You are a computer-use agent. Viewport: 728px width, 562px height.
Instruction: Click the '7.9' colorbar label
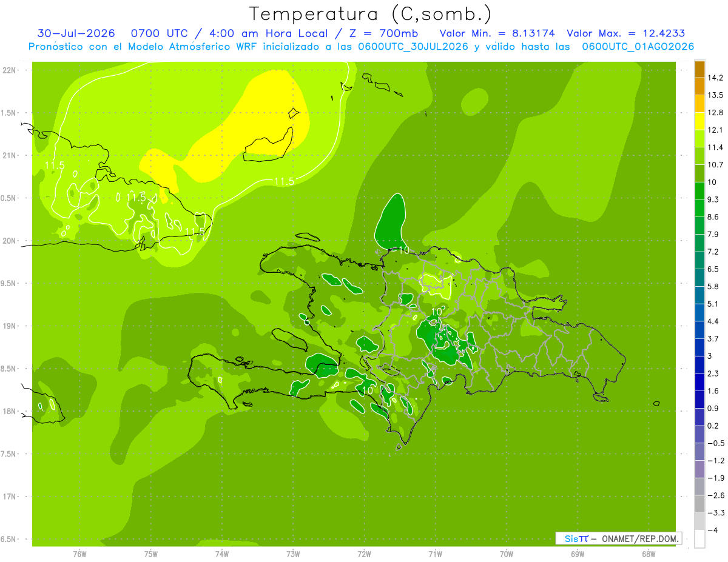pyautogui.click(x=713, y=234)
